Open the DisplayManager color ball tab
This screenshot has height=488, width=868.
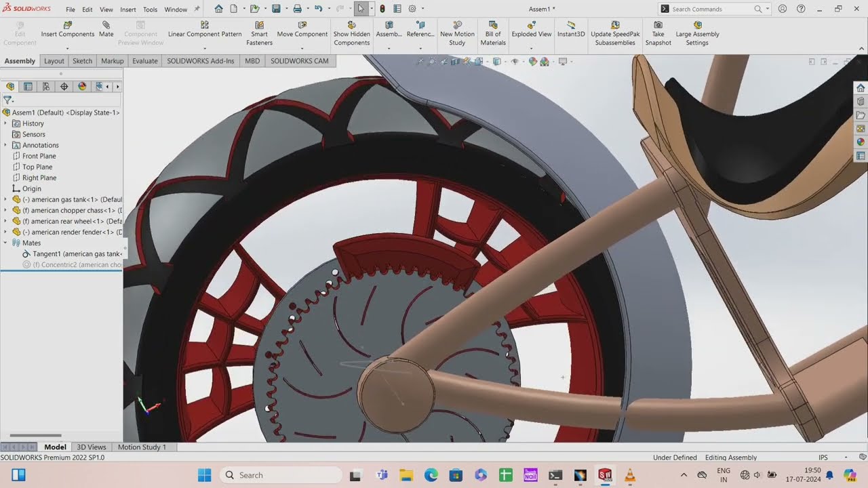coord(82,86)
